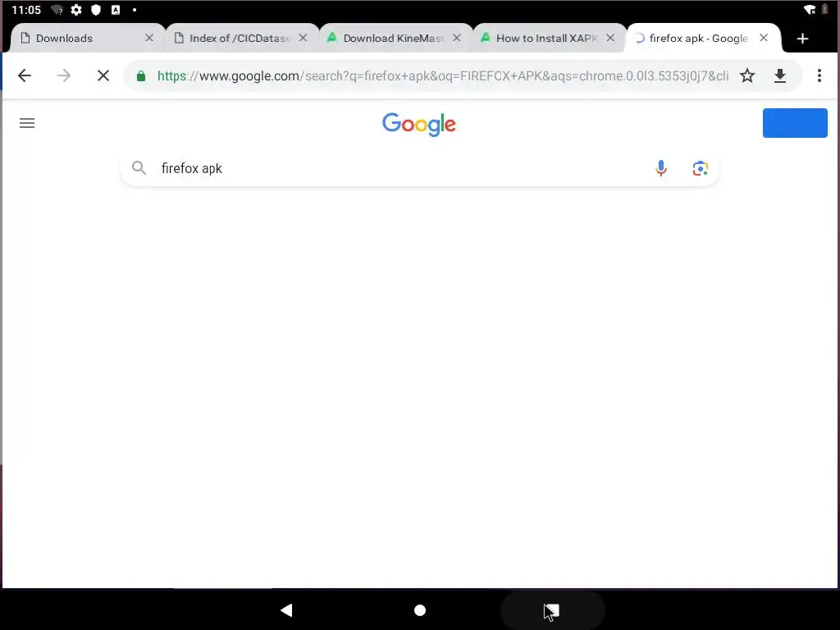Open a new tab with the plus button
Image resolution: width=840 pixels, height=630 pixels.
click(x=802, y=39)
